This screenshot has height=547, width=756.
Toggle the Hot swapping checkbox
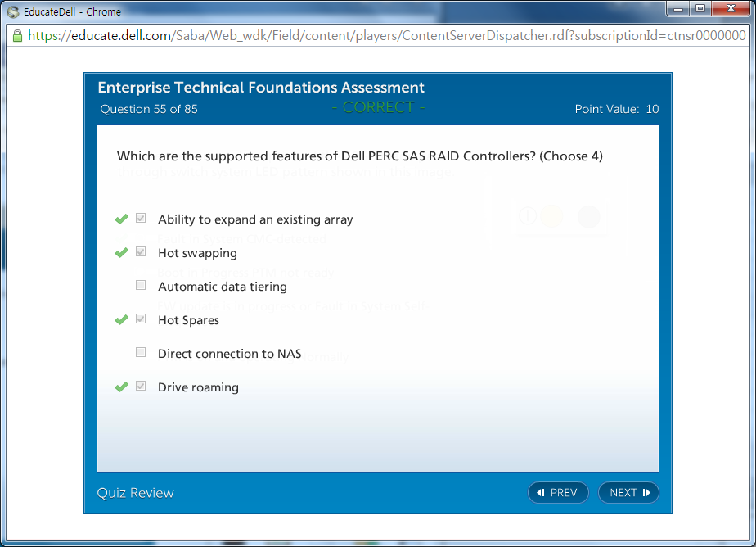click(x=141, y=252)
